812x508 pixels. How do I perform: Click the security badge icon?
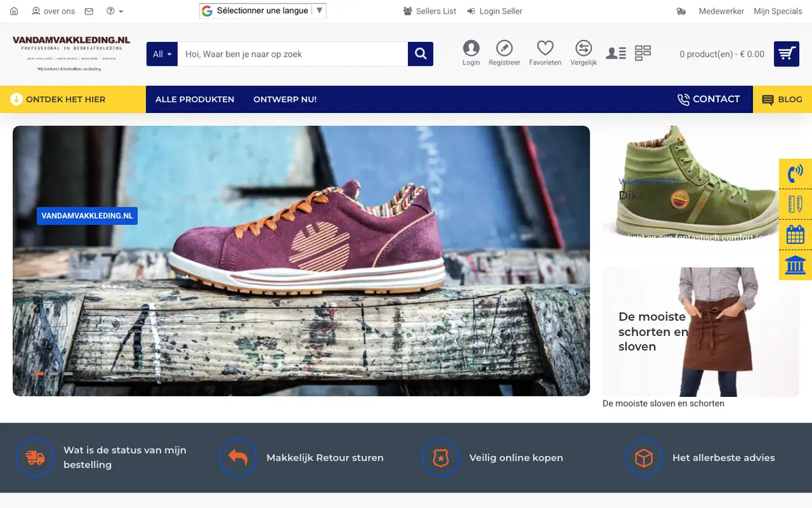tap(441, 458)
